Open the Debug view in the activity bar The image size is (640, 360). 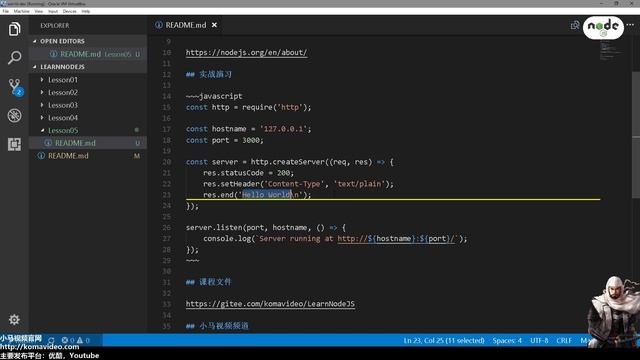click(x=14, y=116)
